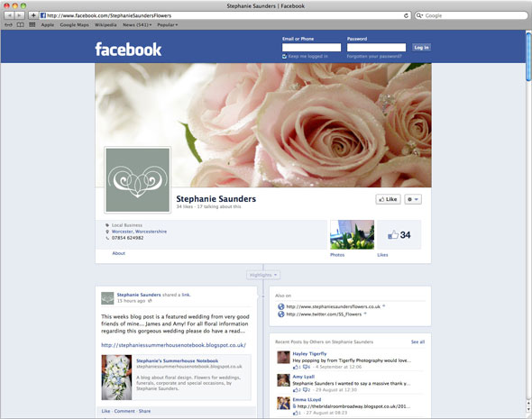Click the Share link under the post
Screen dimensions: 532x419
click(144, 411)
